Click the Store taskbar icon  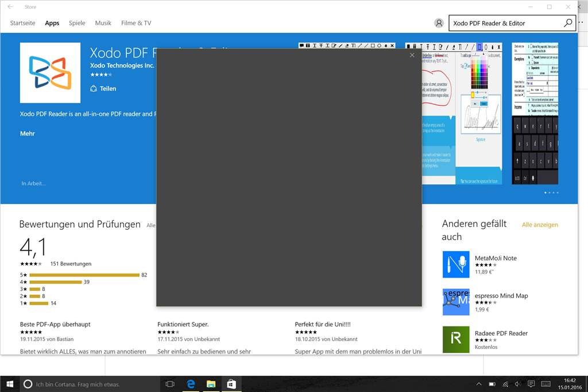[x=231, y=384]
